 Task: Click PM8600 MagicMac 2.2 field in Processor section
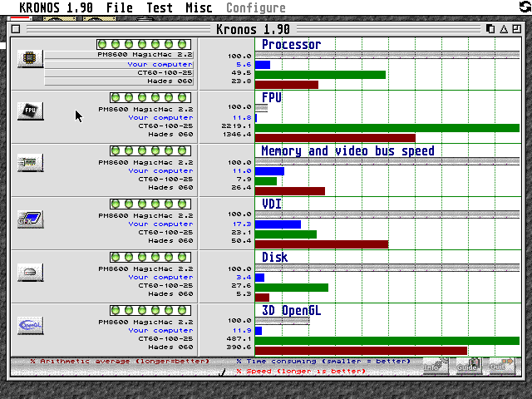click(119, 55)
